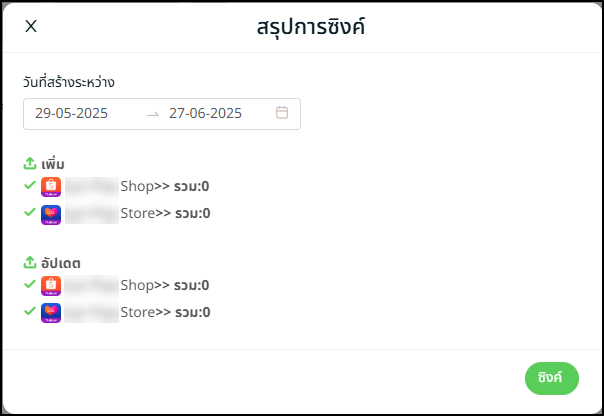This screenshot has width=604, height=416.
Task: Open the calendar date picker icon
Action: point(282,113)
